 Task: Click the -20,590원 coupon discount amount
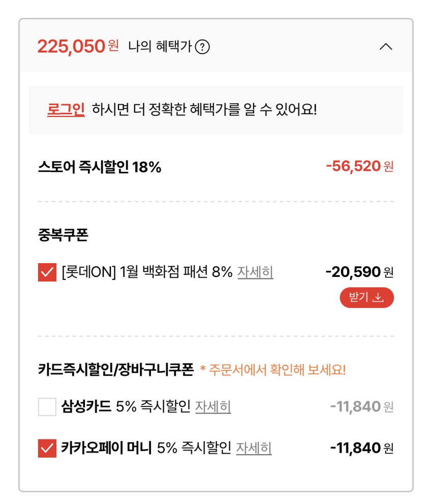point(359,272)
